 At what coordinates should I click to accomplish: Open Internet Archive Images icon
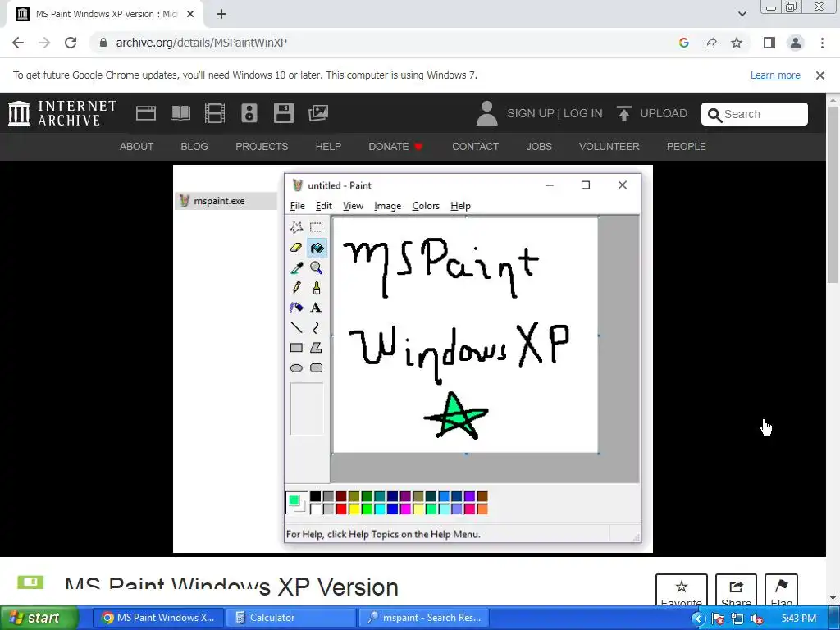[318, 113]
